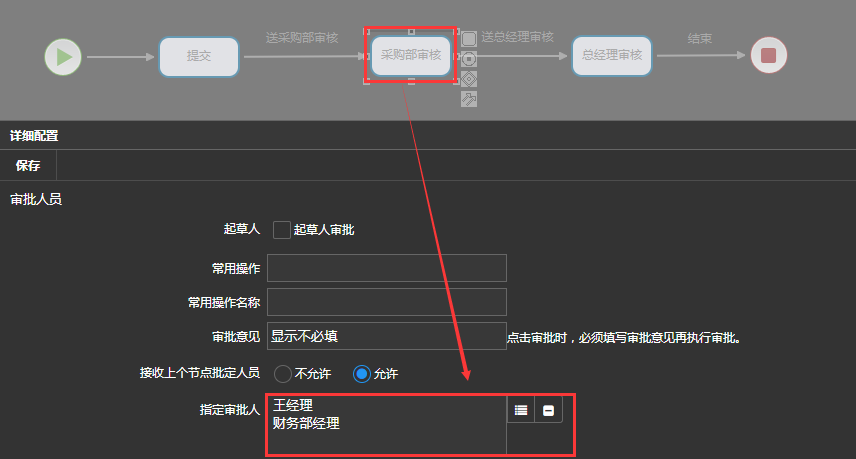Select the 允许 radio option
The height and width of the screenshot is (459, 856).
point(362,374)
